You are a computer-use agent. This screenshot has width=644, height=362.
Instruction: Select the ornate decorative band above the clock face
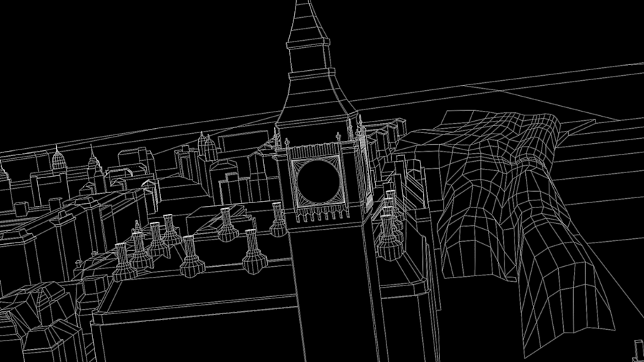click(315, 151)
